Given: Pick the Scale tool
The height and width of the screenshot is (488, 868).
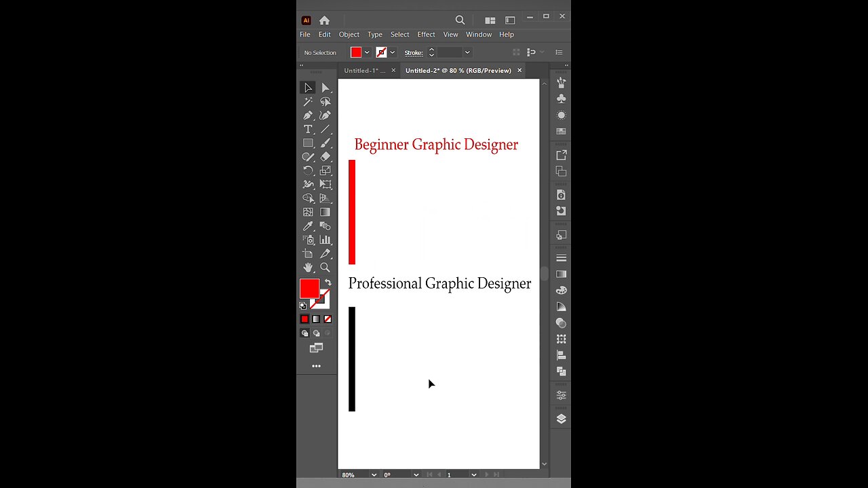Looking at the screenshot, I should click(325, 171).
